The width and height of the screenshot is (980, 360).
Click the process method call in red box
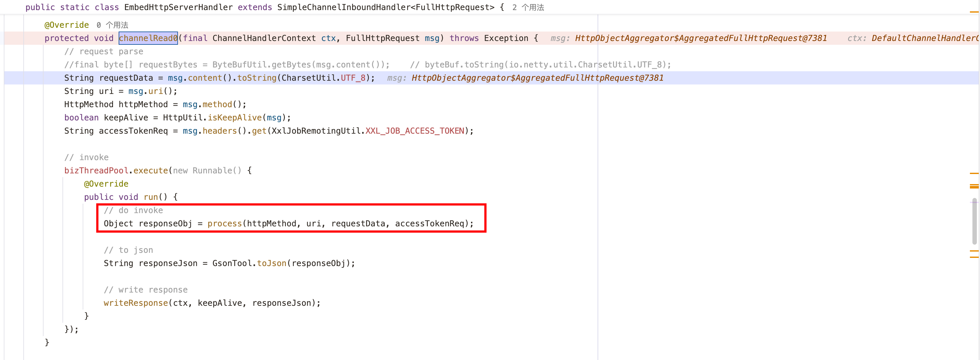click(224, 224)
